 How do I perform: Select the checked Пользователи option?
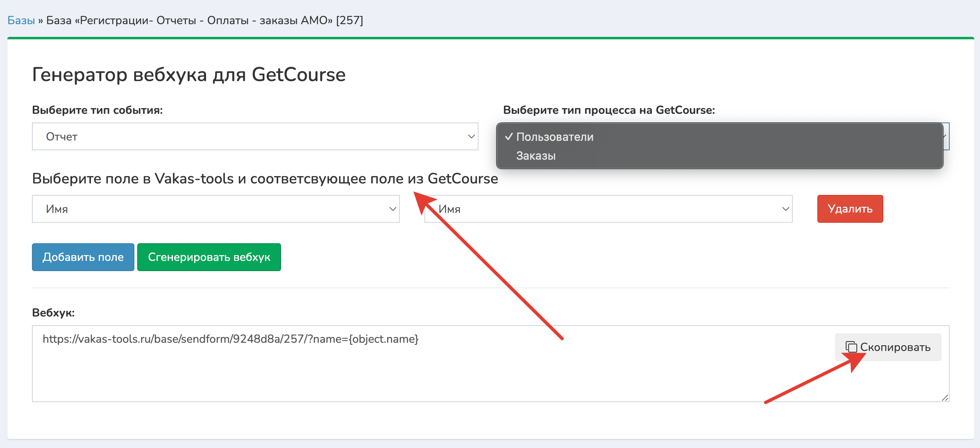tap(554, 137)
